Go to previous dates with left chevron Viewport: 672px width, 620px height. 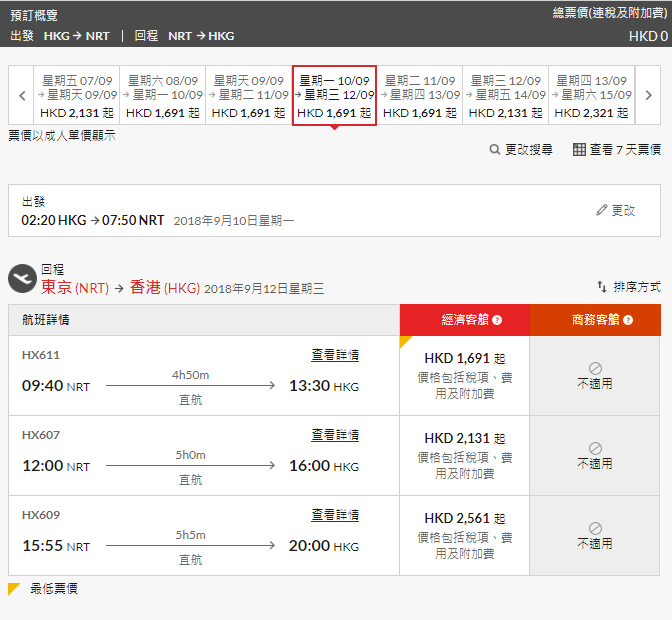pos(22,96)
